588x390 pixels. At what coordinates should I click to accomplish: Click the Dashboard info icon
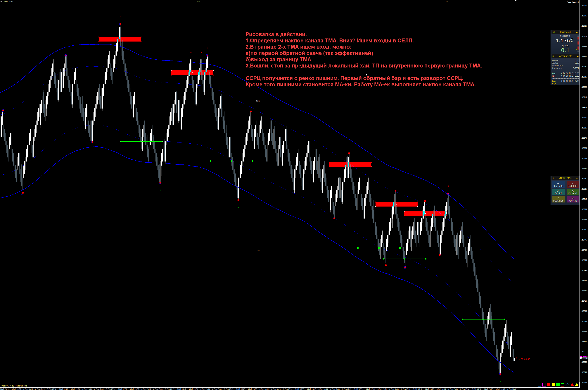click(554, 32)
